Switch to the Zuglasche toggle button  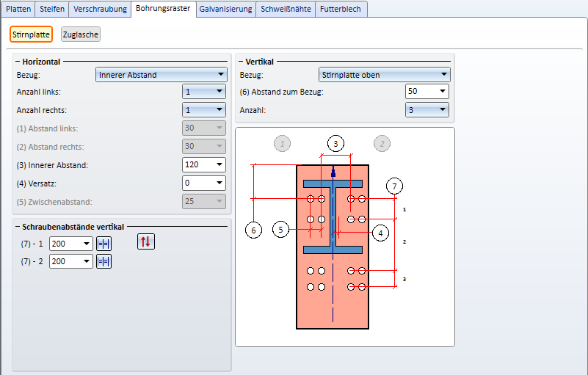click(80, 34)
